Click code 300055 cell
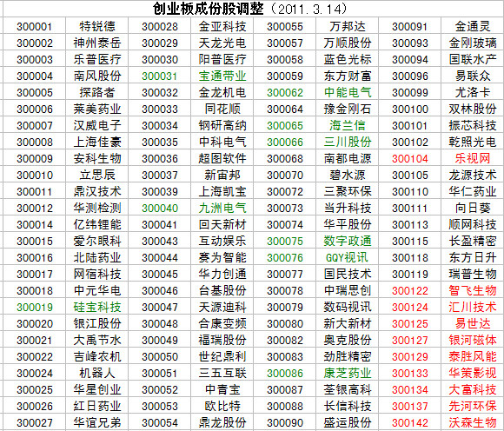This screenshot has height=431, width=504. [285, 26]
